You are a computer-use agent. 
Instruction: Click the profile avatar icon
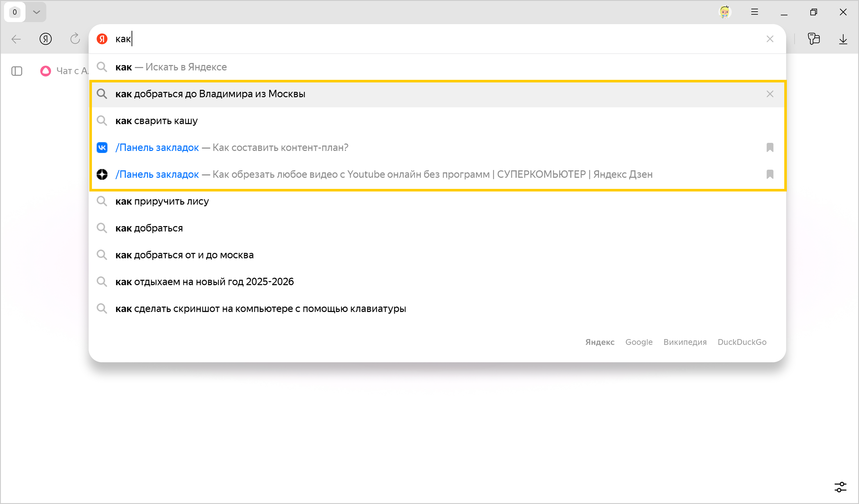pos(724,12)
